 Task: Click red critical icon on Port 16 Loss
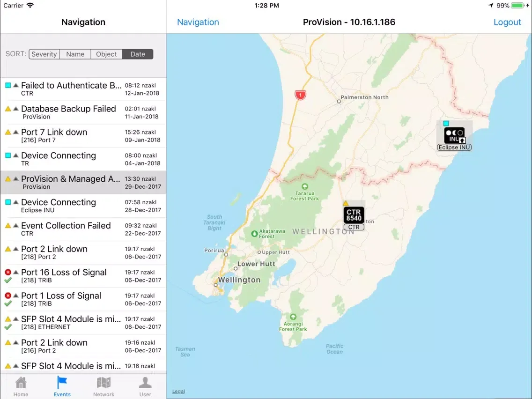8,272
